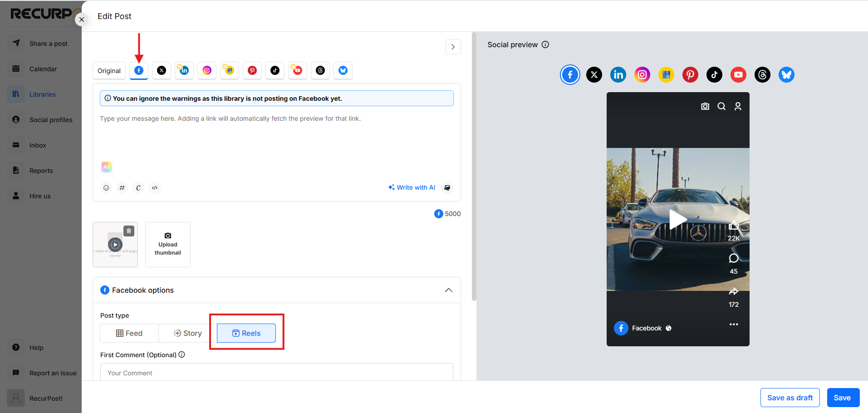Preview Google Business in social preview
Viewport: 868px width, 413px height.
point(667,74)
